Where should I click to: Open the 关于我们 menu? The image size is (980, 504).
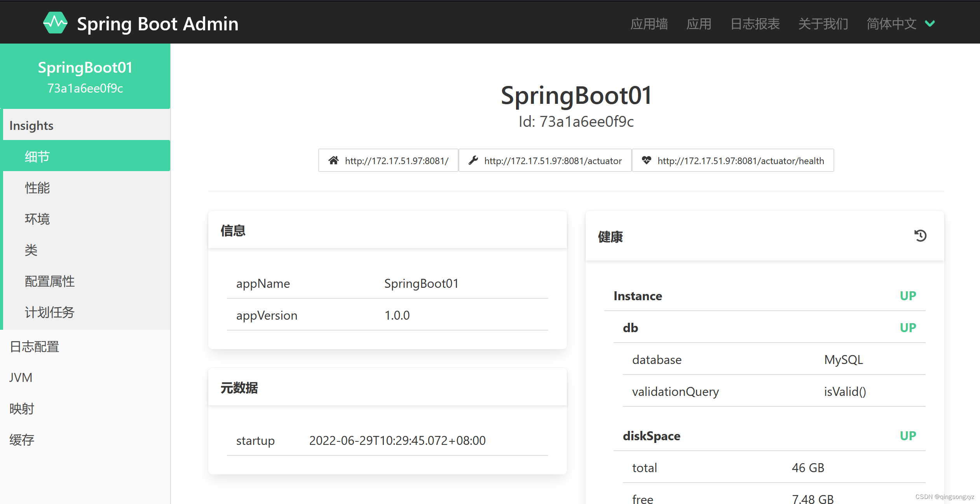click(823, 24)
